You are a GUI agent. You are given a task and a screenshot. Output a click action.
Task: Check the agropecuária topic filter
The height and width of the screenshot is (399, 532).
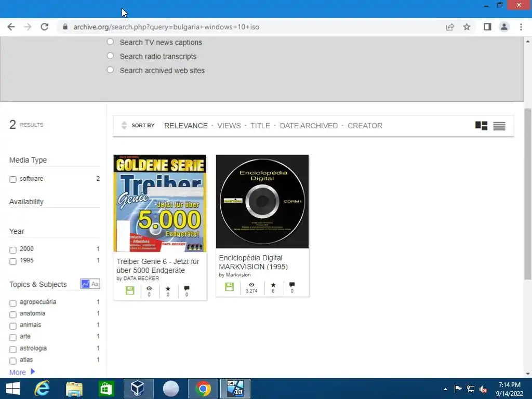coord(13,303)
